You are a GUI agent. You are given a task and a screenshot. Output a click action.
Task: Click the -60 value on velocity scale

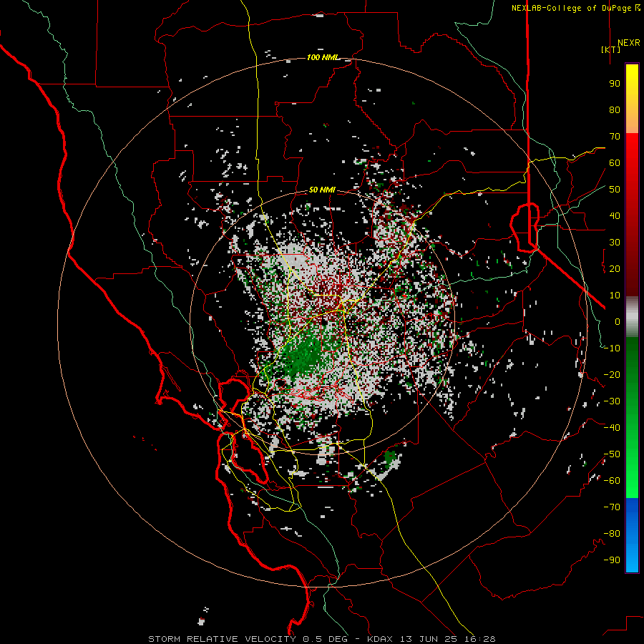[612, 481]
